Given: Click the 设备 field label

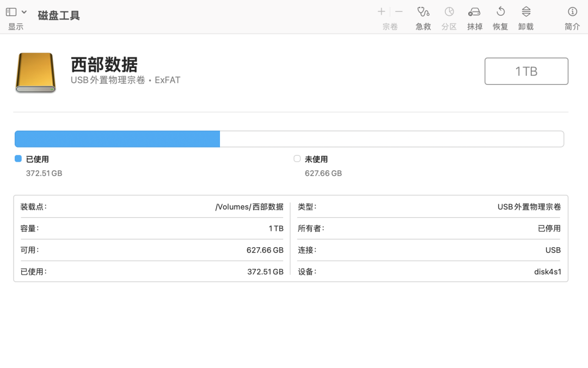Looking at the screenshot, I should 307,272.
